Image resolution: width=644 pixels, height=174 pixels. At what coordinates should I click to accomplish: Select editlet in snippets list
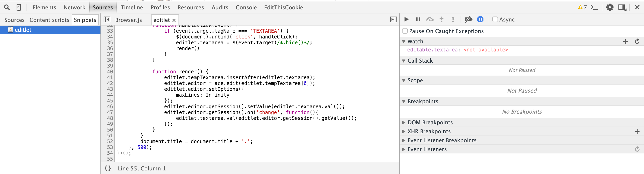pyautogui.click(x=50, y=30)
